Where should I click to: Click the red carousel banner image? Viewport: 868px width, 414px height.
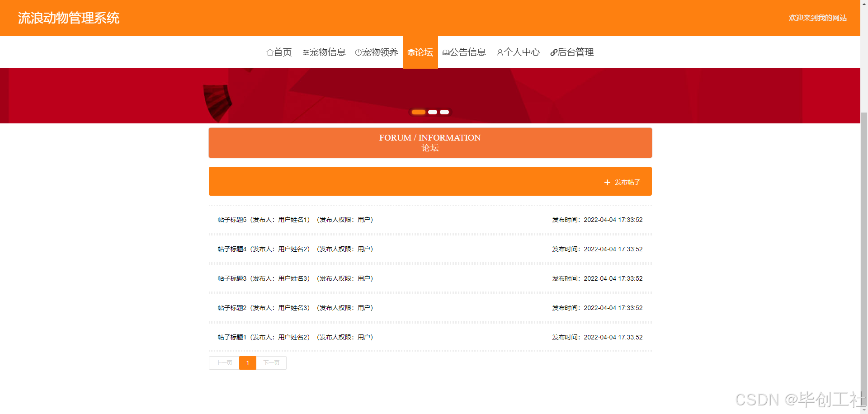[430, 95]
